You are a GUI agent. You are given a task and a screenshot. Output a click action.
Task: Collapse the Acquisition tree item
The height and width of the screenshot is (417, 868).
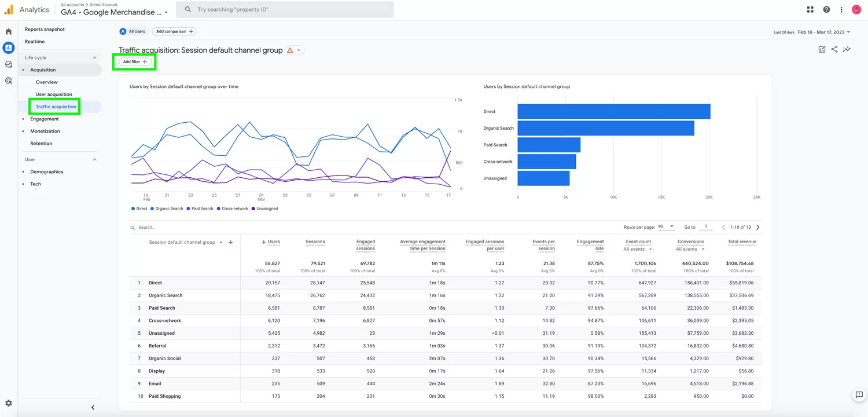click(x=24, y=70)
